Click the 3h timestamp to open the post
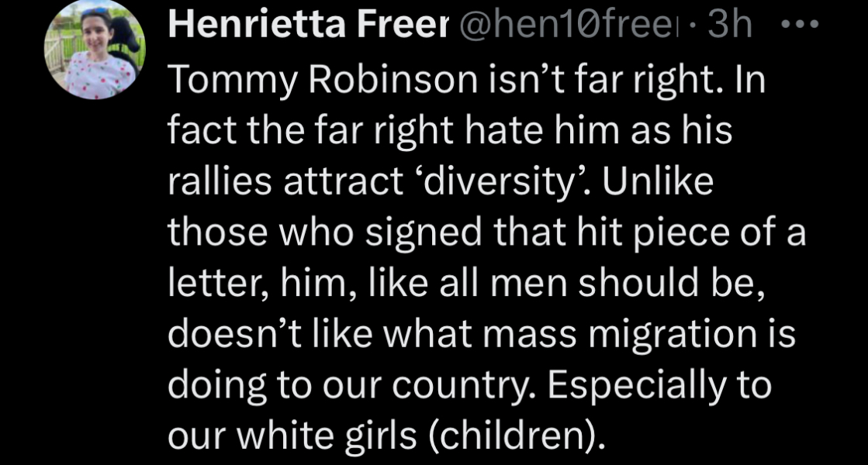This screenshot has width=868, height=465. (x=728, y=23)
